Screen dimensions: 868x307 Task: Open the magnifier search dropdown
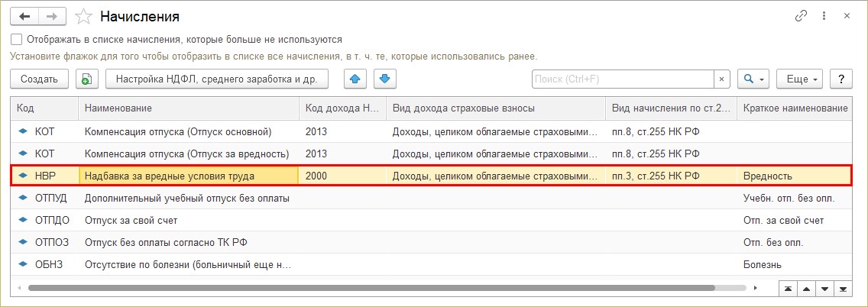(x=753, y=79)
